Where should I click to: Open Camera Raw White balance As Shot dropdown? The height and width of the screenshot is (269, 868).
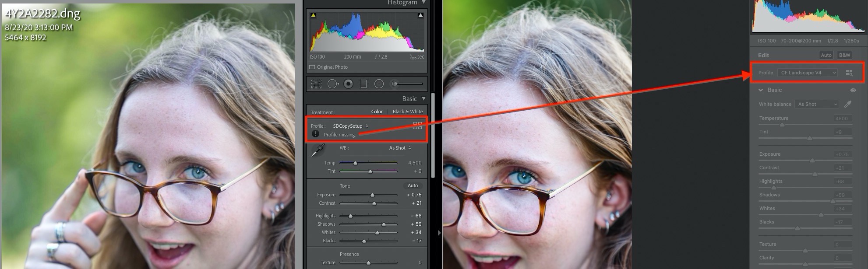[816, 104]
